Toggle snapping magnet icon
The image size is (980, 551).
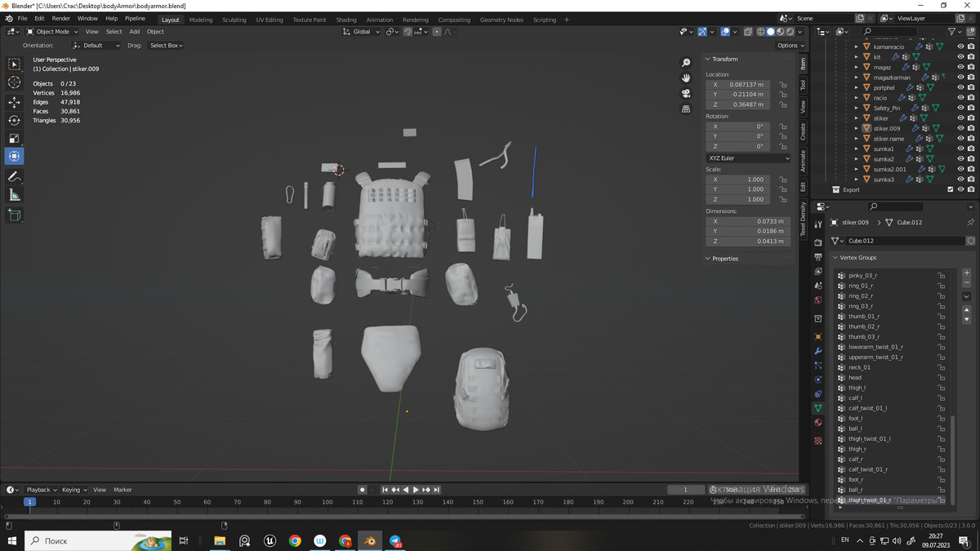click(x=408, y=32)
